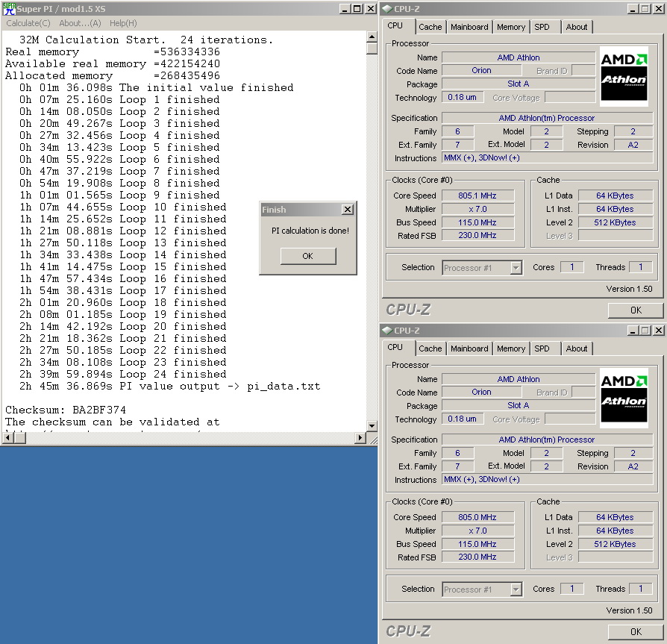The image size is (667, 644).
Task: Click Super PI horizontal scrollbar left arrow
Action: pyautogui.click(x=7, y=437)
